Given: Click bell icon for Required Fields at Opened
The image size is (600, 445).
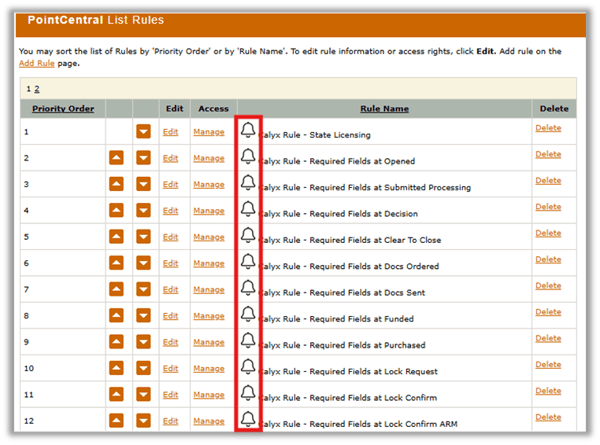Looking at the screenshot, I should click(248, 157).
